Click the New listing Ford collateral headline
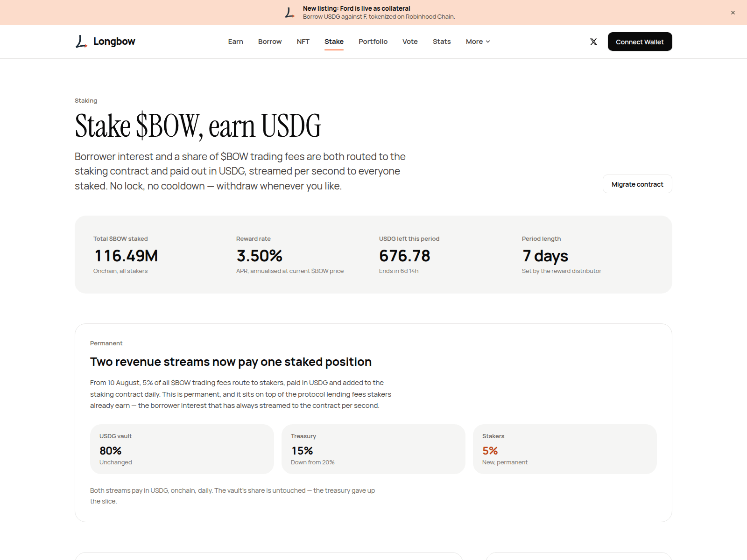Image resolution: width=747 pixels, height=560 pixels. point(356,8)
